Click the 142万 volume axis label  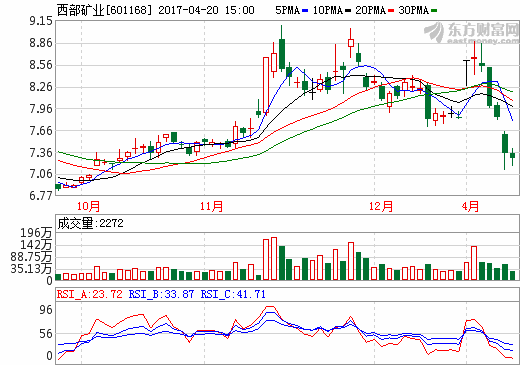pyautogui.click(x=36, y=245)
